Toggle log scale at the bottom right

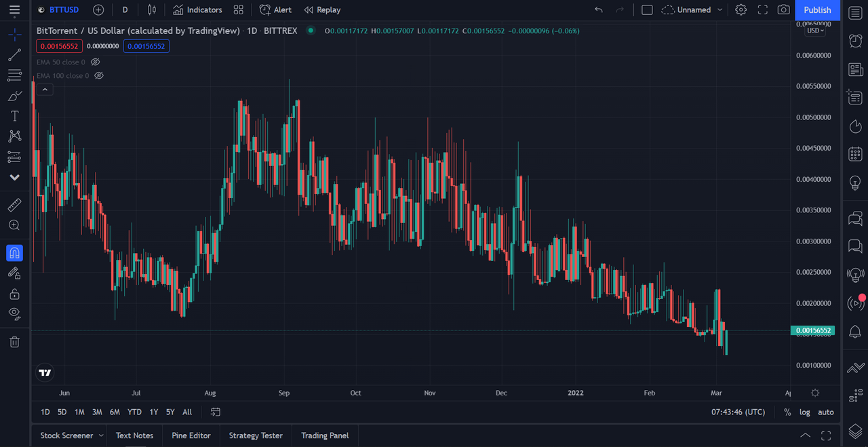(x=805, y=412)
